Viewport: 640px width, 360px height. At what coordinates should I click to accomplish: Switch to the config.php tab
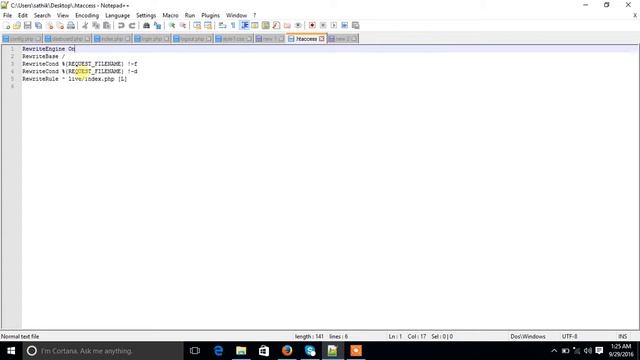click(x=22, y=39)
